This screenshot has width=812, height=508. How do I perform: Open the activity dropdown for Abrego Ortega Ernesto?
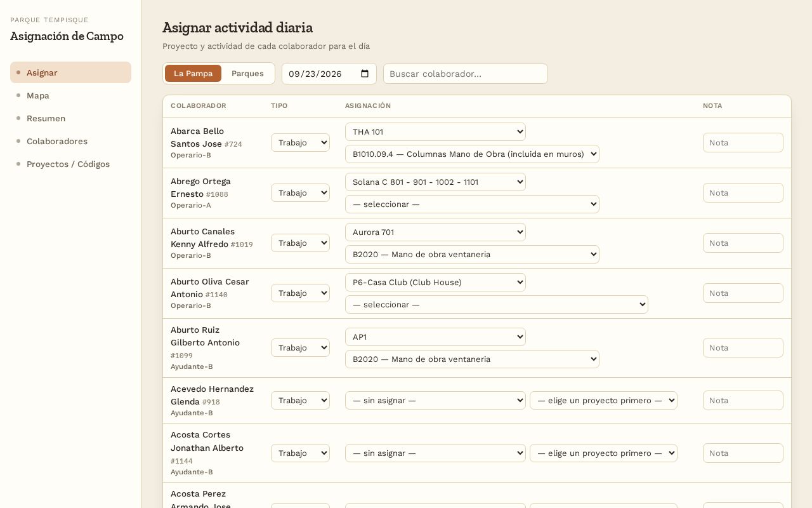coord(472,204)
